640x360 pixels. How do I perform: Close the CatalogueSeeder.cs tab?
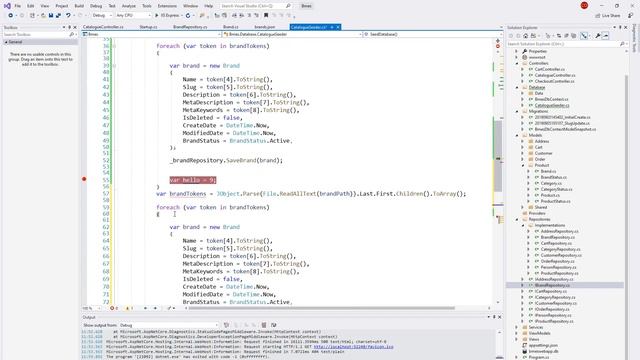point(338,27)
